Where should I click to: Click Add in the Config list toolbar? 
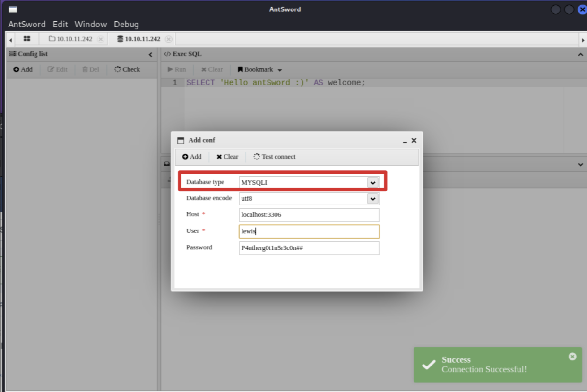click(x=23, y=69)
